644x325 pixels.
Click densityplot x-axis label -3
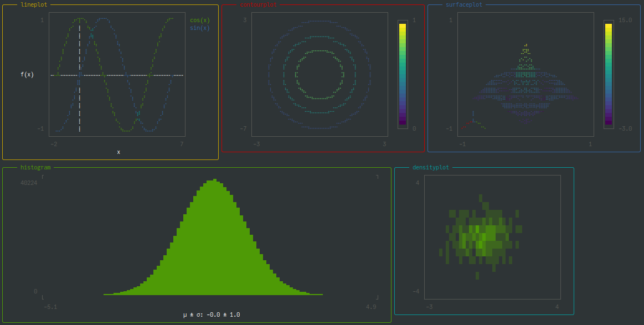tap(429, 307)
